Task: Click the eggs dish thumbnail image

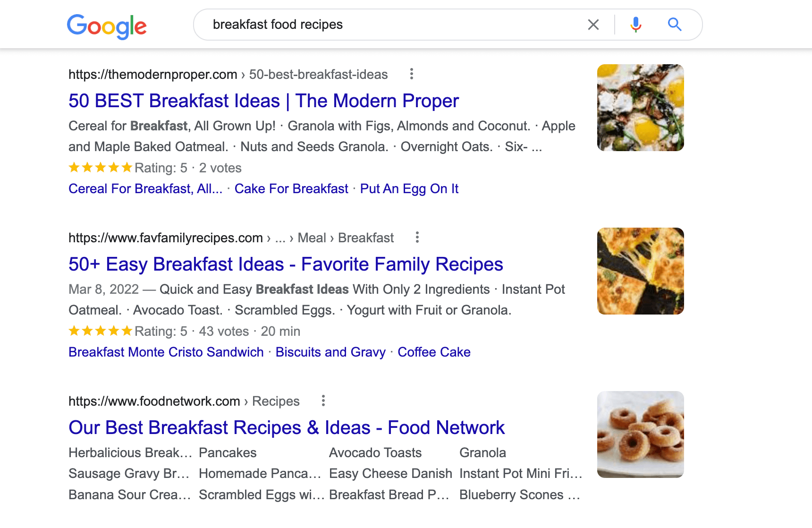Action: [640, 108]
